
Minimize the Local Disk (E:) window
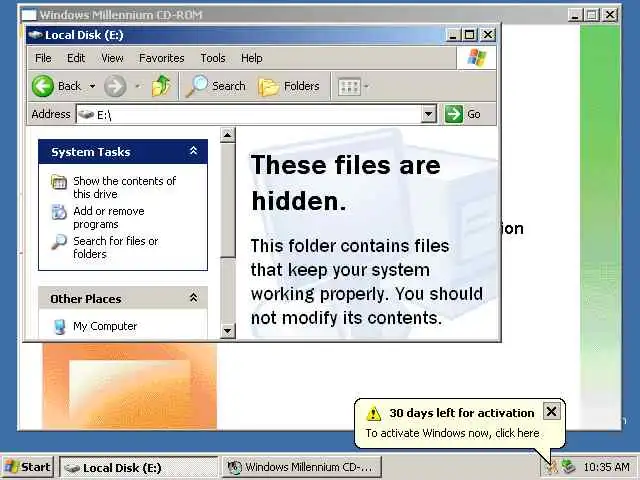453,35
